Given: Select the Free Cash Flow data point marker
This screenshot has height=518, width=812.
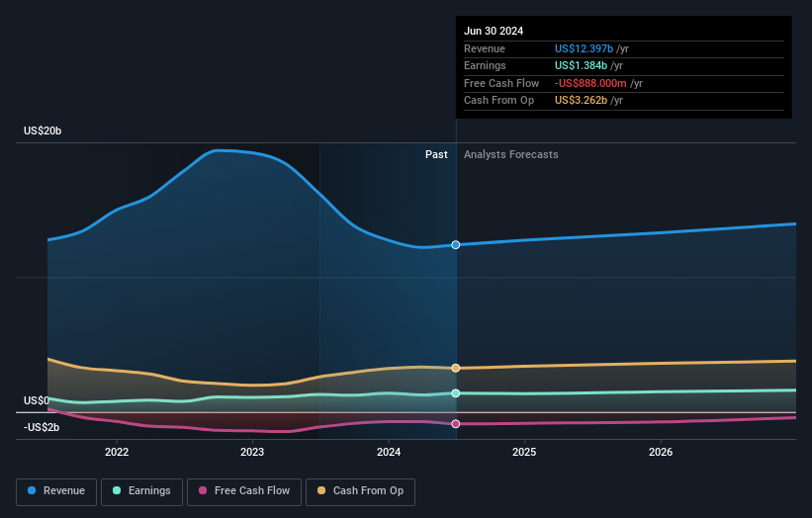Looking at the screenshot, I should [x=456, y=424].
